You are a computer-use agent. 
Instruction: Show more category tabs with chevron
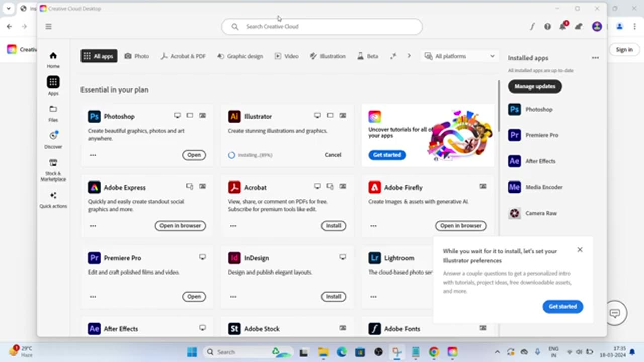[x=409, y=56]
